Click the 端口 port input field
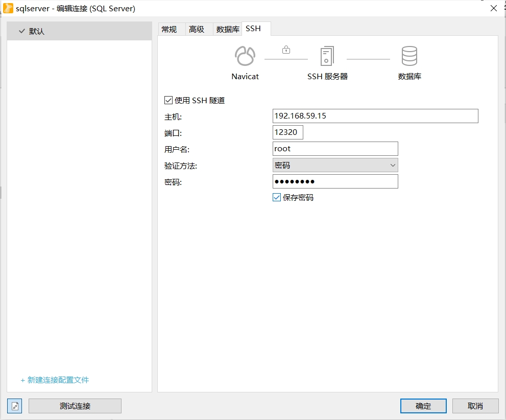The height and width of the screenshot is (420, 506). pos(288,132)
